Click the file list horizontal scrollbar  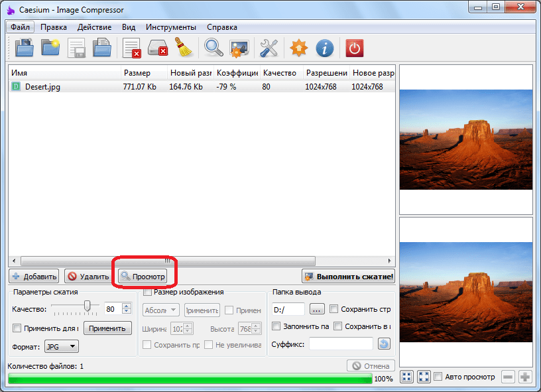(x=168, y=261)
